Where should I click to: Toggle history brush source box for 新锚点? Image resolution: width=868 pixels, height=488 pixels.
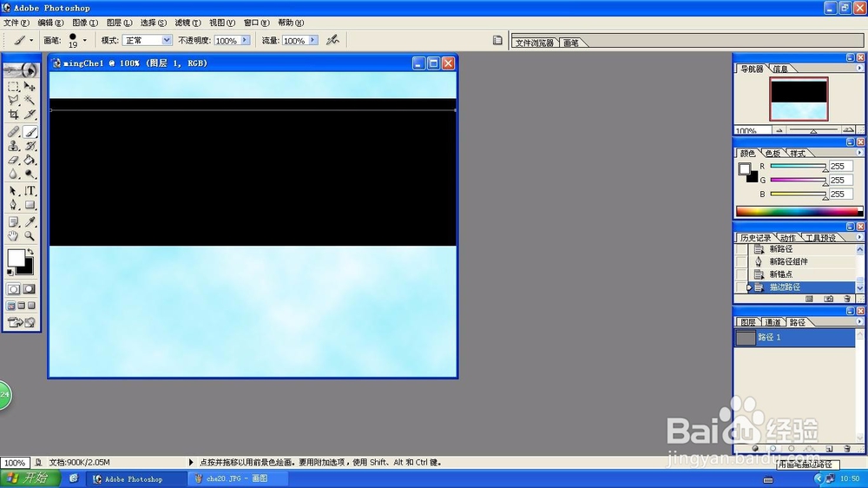[x=740, y=274]
